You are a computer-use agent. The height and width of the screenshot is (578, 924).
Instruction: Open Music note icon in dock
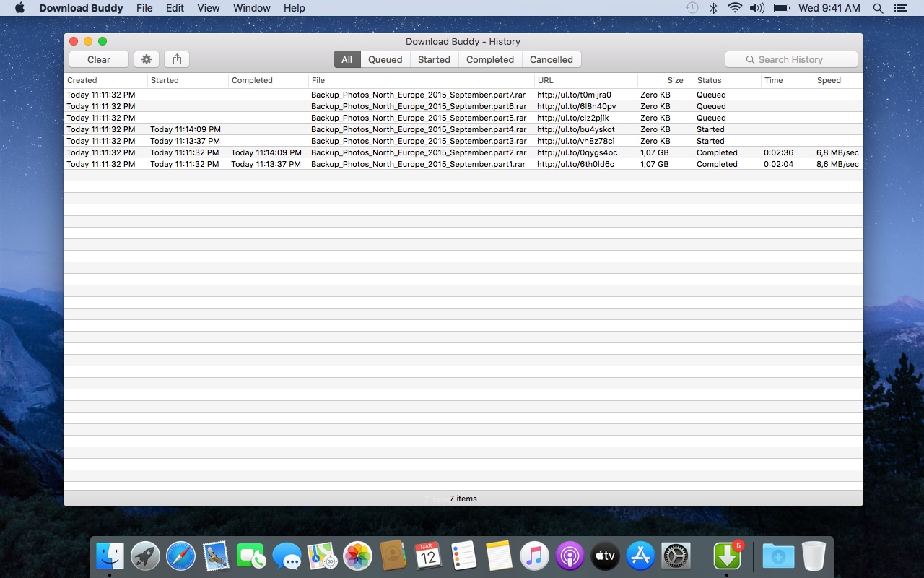coord(534,556)
